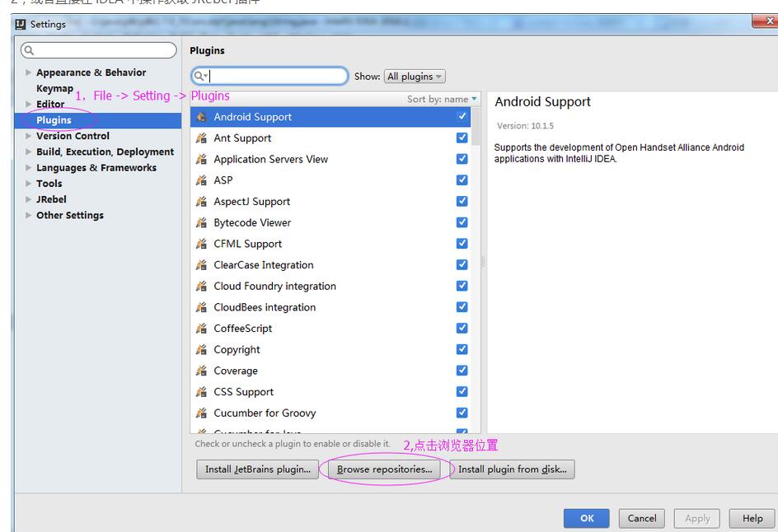Click the Cloud Foundry integration plugin icon

[201, 286]
